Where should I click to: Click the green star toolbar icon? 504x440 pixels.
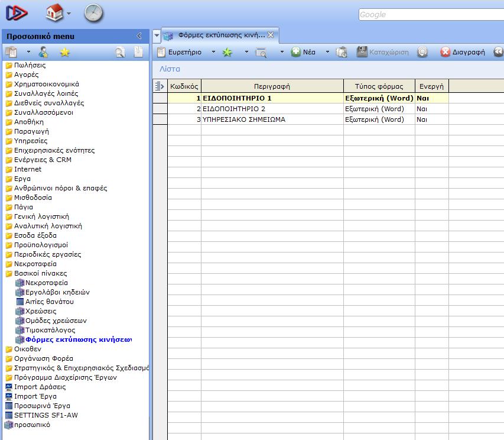point(227,52)
